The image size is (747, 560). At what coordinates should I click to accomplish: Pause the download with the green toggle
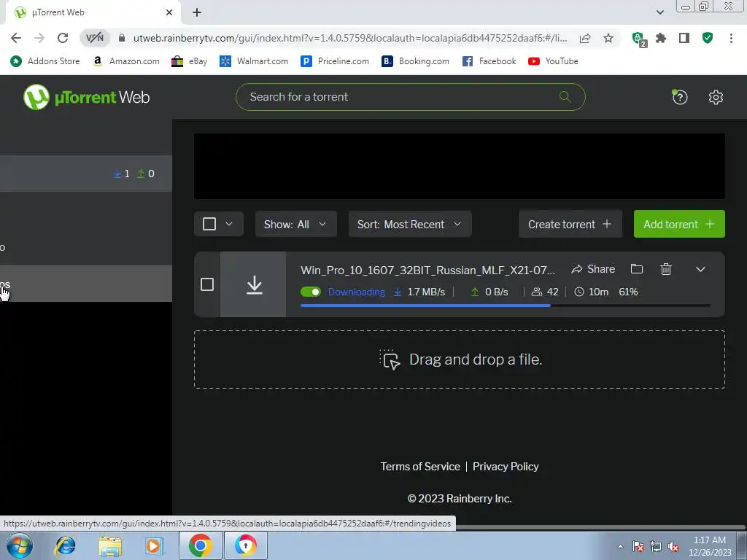click(311, 292)
